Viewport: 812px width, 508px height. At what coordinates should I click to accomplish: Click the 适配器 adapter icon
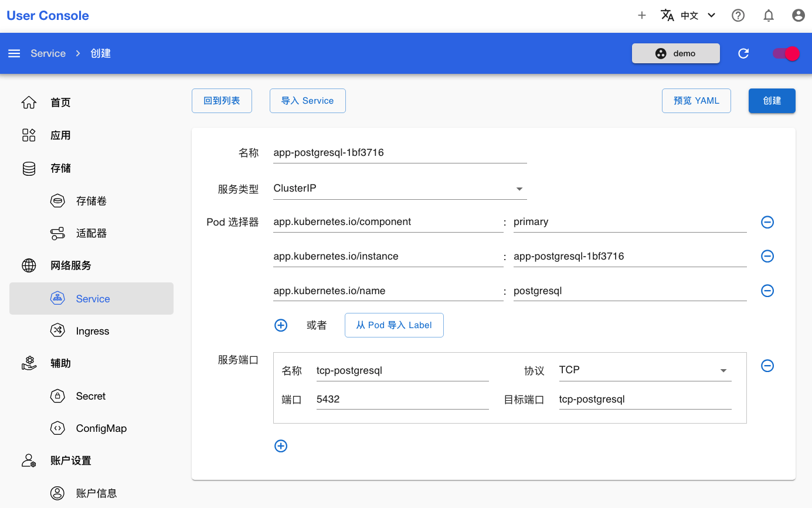click(x=57, y=233)
